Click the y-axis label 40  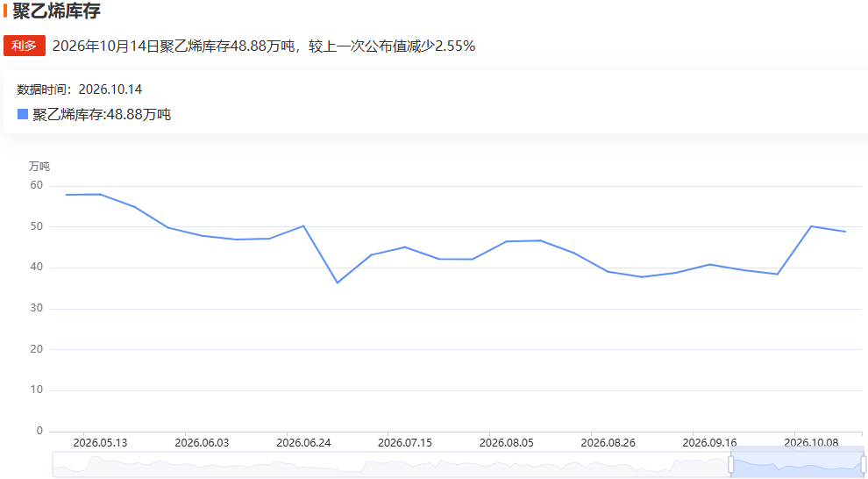point(37,267)
